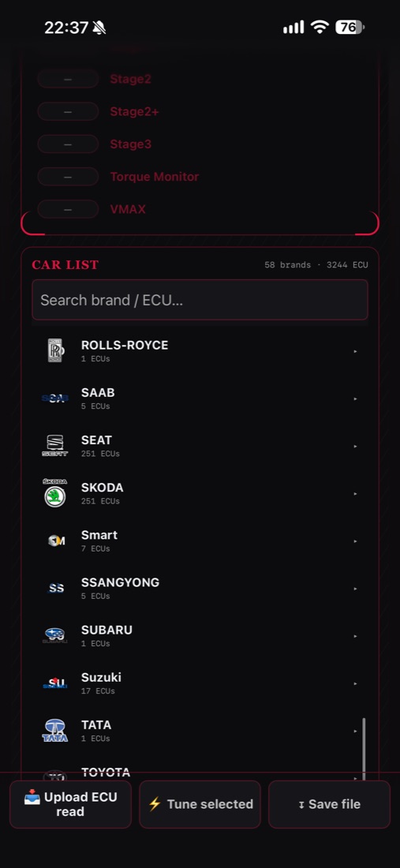Click the SAAB brand logo icon
This screenshot has height=868, width=400.
coord(54,398)
